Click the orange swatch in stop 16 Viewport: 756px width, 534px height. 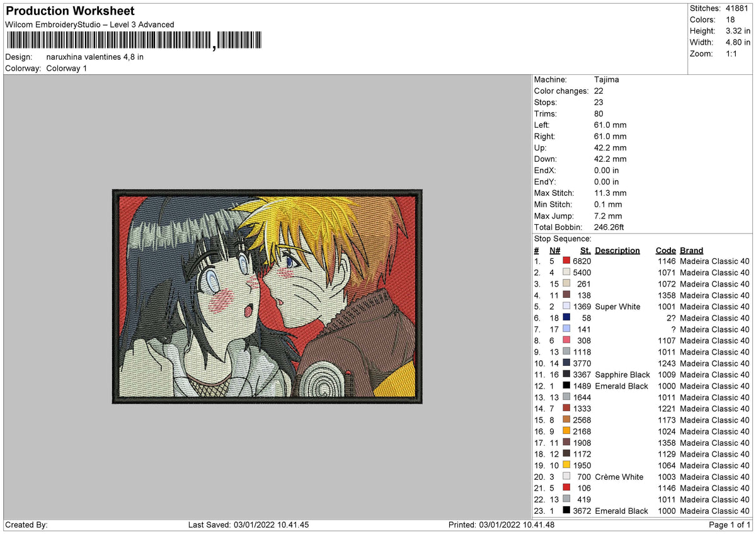coord(566,431)
